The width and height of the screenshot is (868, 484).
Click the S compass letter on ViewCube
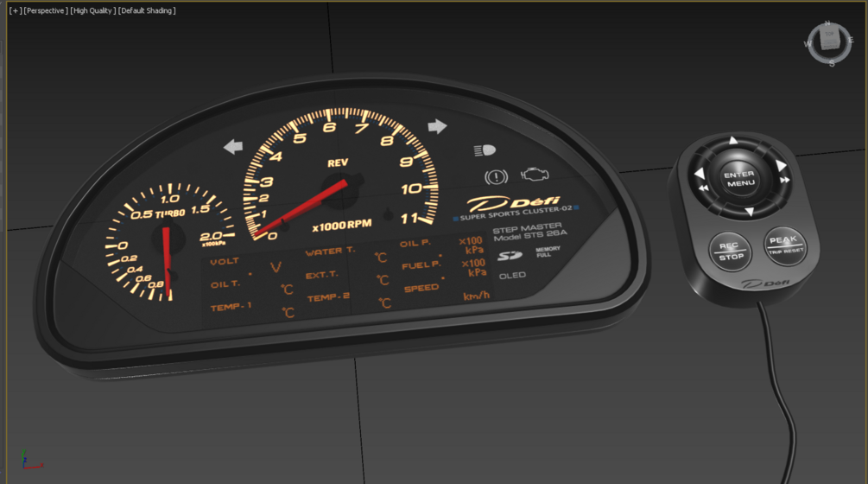click(x=832, y=64)
